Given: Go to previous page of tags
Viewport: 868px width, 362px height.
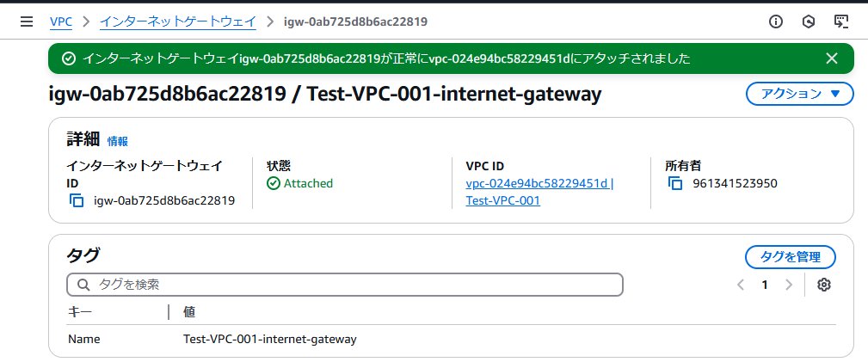Looking at the screenshot, I should [x=740, y=285].
